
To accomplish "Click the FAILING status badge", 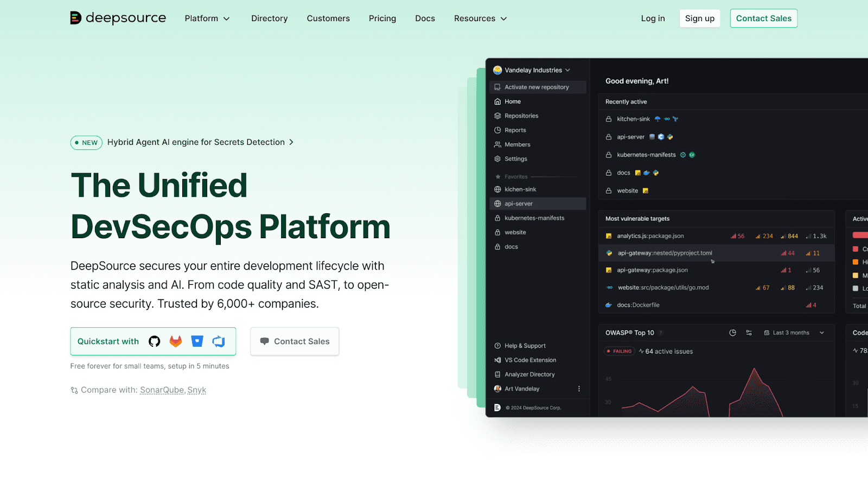I will pyautogui.click(x=620, y=351).
